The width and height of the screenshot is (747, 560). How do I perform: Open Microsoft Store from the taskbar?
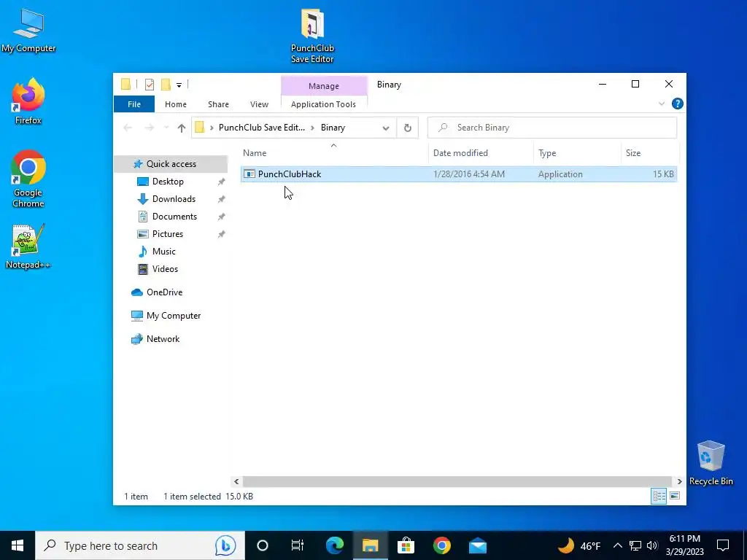[406, 545]
